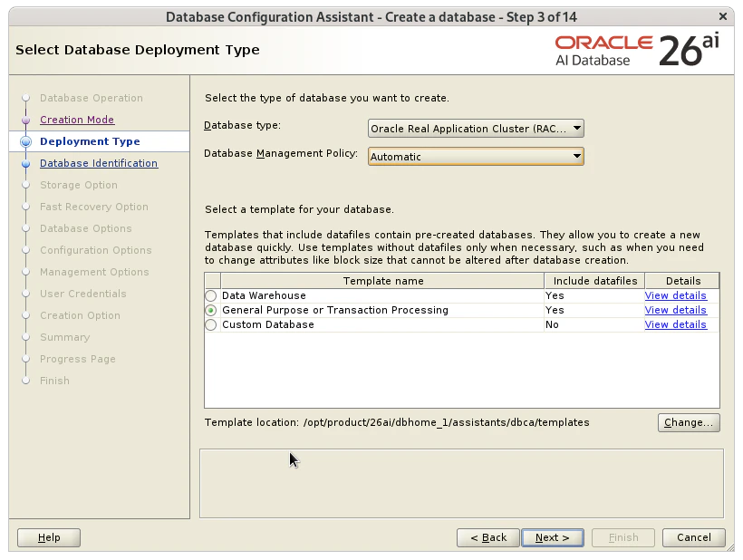Open the Help dialog

point(49,537)
